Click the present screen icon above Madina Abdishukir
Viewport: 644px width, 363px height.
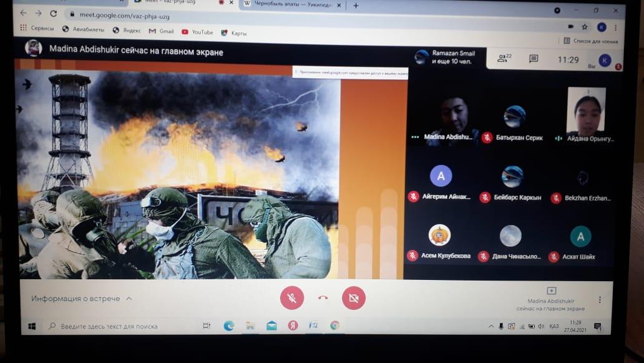[x=551, y=291]
